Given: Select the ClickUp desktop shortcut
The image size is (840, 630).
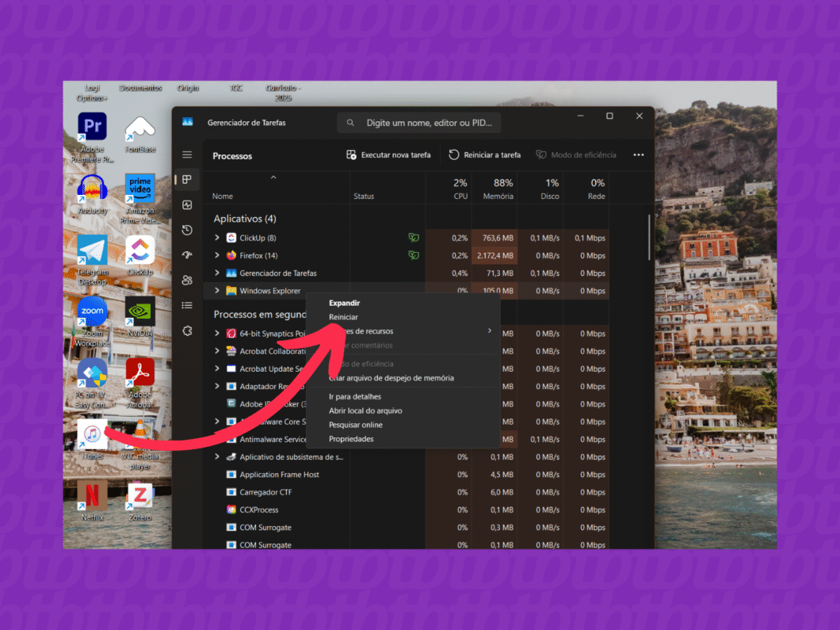Looking at the screenshot, I should (140, 255).
